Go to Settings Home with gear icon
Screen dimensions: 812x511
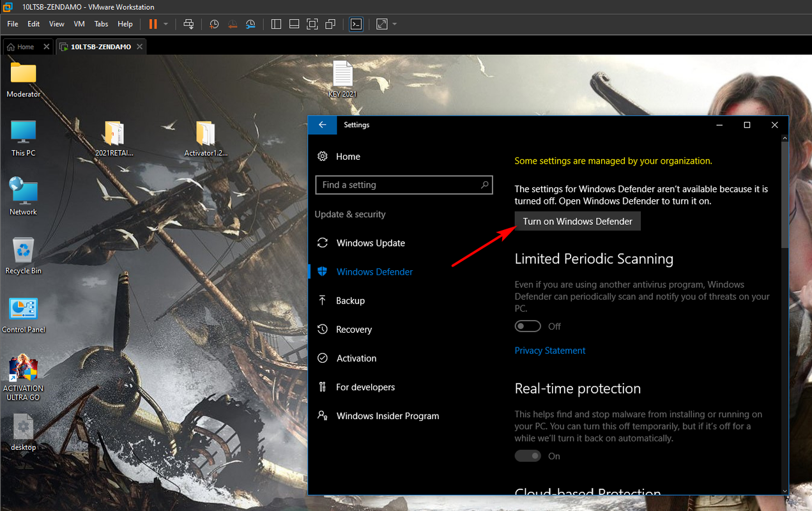click(x=339, y=156)
